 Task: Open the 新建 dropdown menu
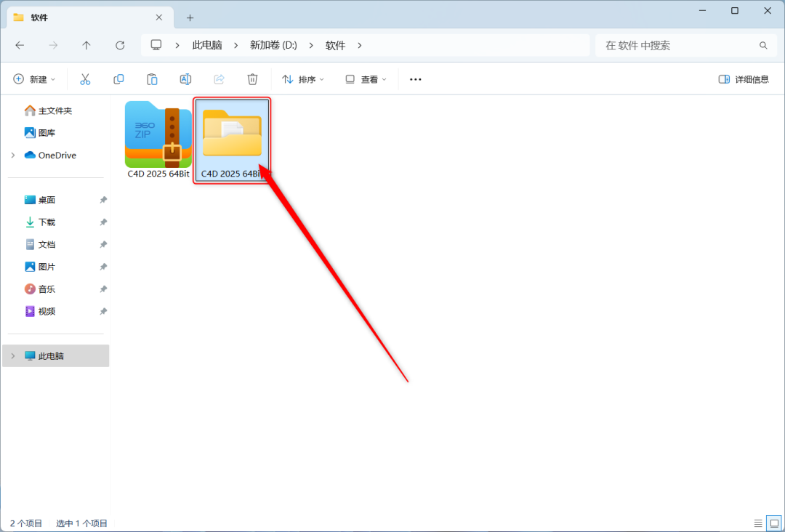pos(34,79)
